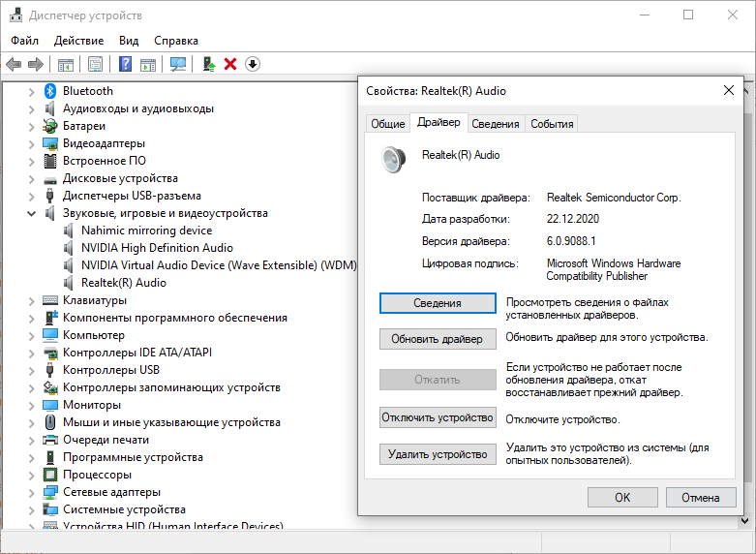Click the action pane toggle toolbar icon
756x554 pixels.
148,64
